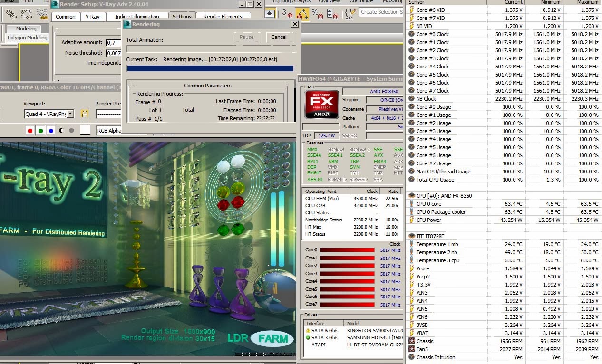Click the white color swatch in frame buffer
This screenshot has height=364, width=602.
pyautogui.click(x=85, y=130)
